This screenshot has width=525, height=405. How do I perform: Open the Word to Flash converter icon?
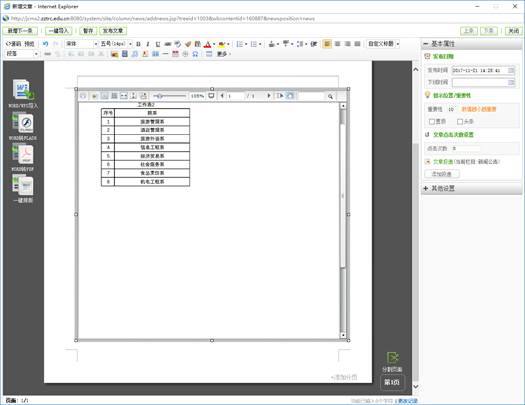(x=23, y=123)
